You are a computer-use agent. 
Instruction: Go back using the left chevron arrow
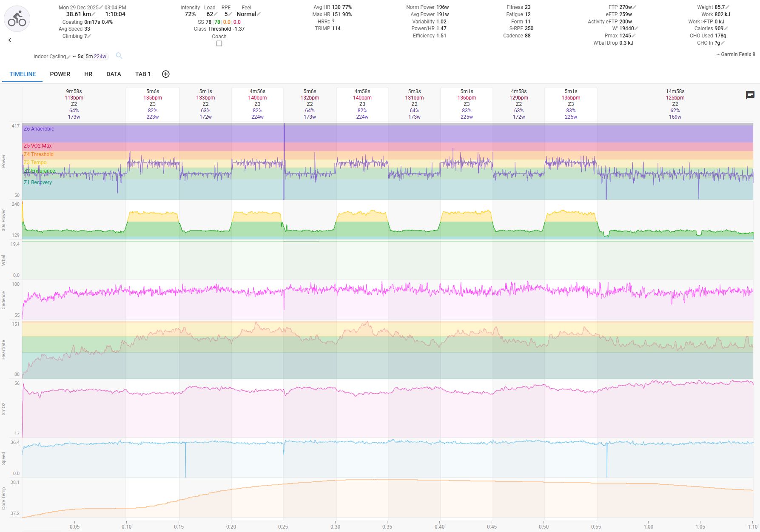click(10, 40)
